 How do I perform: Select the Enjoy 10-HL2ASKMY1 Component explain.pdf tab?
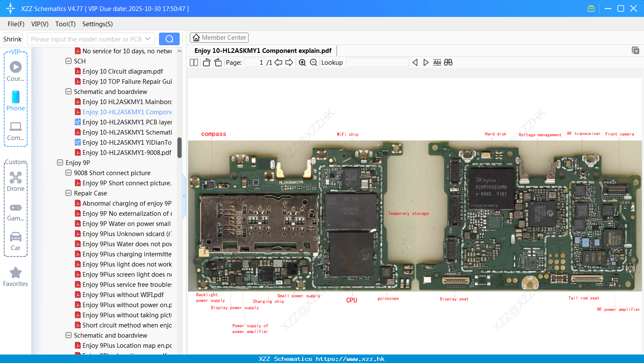263,51
